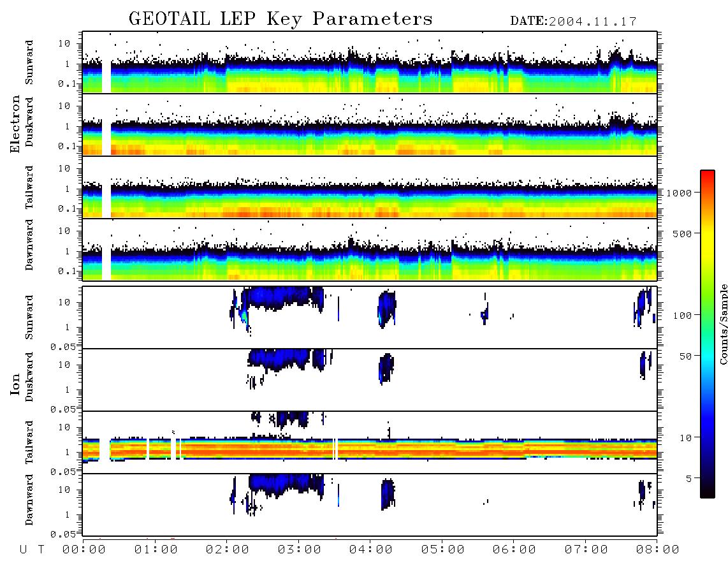Click the Electron Sunward spectrogram panel

pos(370,62)
